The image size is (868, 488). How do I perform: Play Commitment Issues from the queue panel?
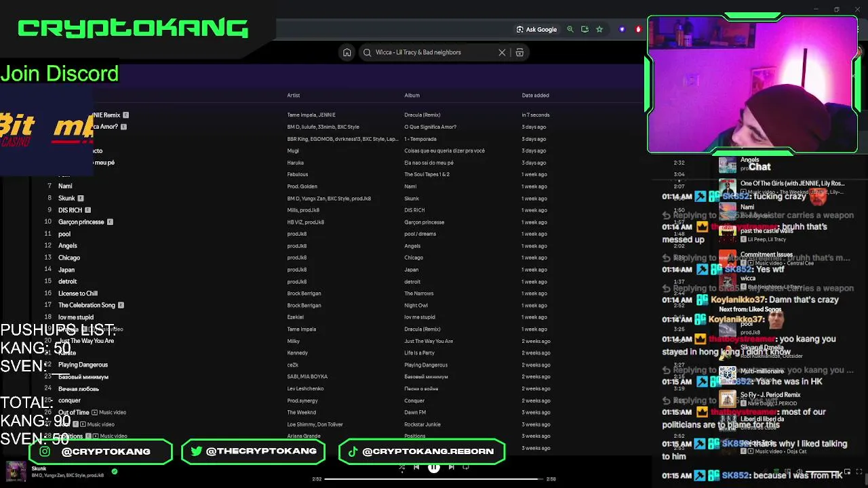pyautogui.click(x=766, y=255)
